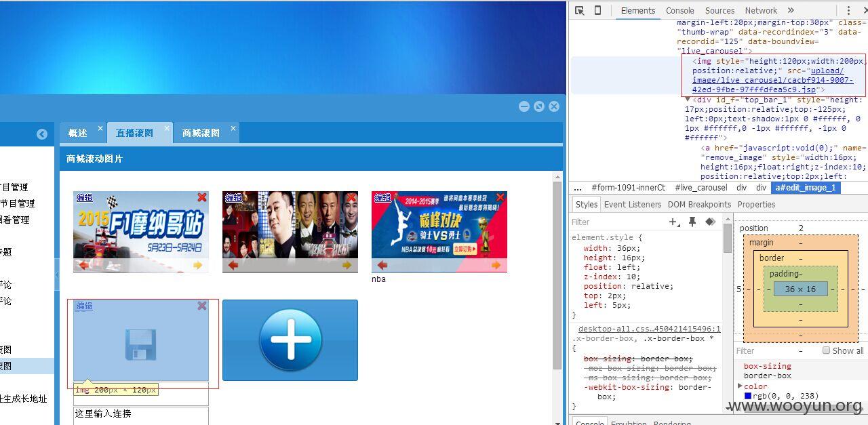Collapse the left navigation panel
868x425 pixels.
(42, 134)
